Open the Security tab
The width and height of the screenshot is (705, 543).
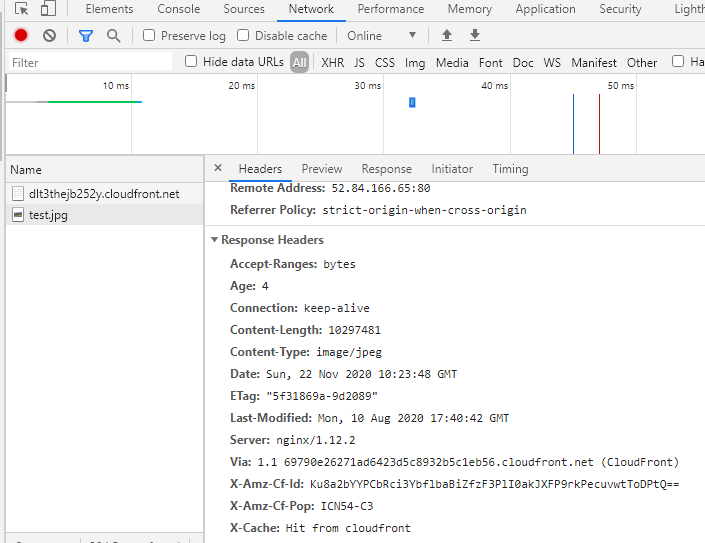[620, 9]
